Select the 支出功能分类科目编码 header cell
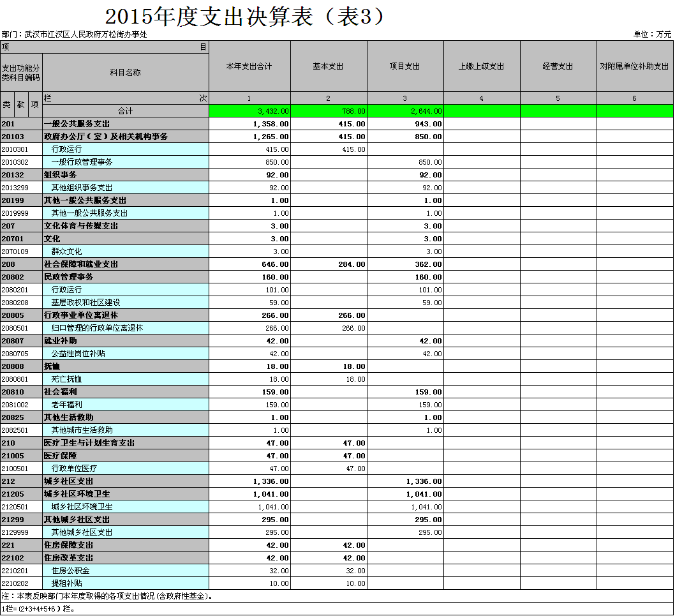The image size is (675, 616). [x=21, y=73]
